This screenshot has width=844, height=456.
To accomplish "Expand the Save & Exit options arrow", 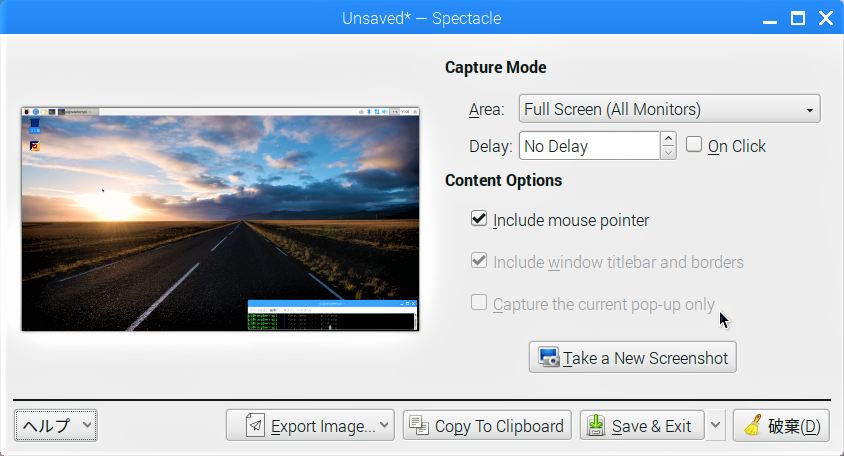I will [x=715, y=425].
